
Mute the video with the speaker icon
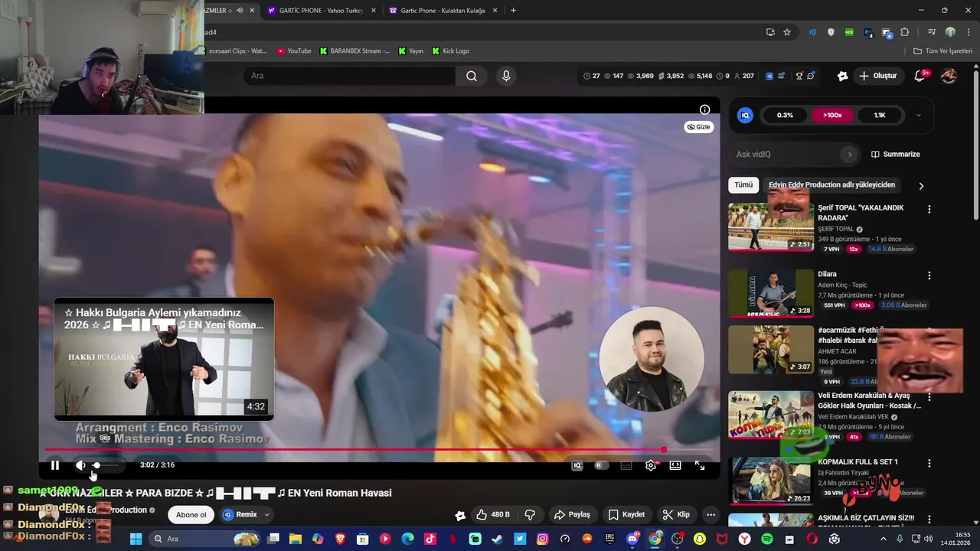pos(80,465)
